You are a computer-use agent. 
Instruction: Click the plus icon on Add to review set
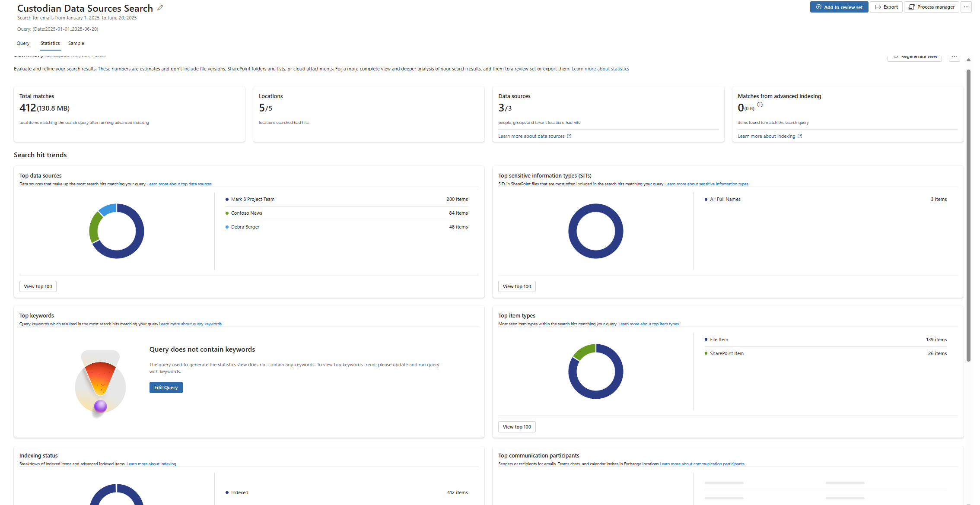coord(818,7)
